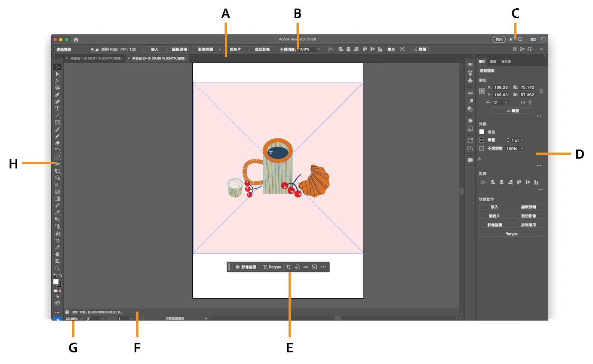Open Illustrator search via the magnifier icon
The height and width of the screenshot is (364, 593).
coord(520,39)
